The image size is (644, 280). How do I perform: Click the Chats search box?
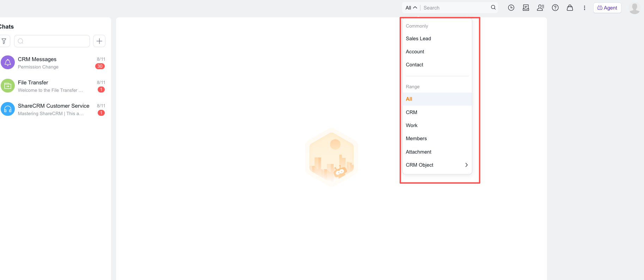pyautogui.click(x=52, y=41)
